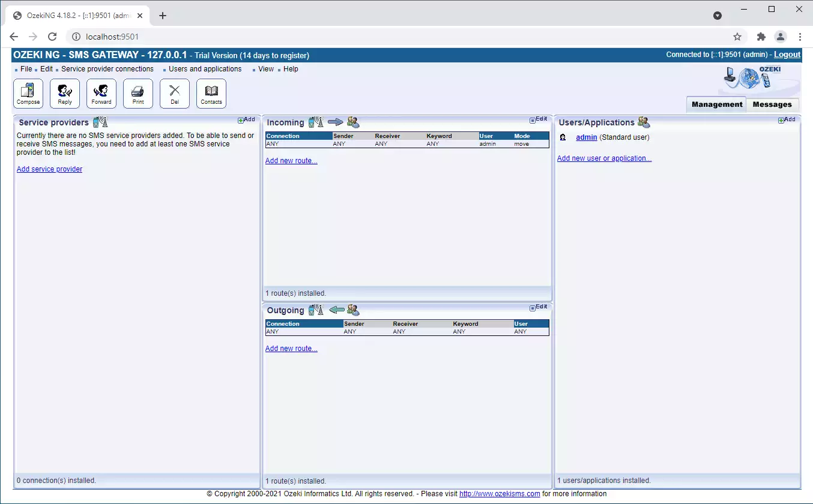Reload the page with browser refresh

coord(52,37)
